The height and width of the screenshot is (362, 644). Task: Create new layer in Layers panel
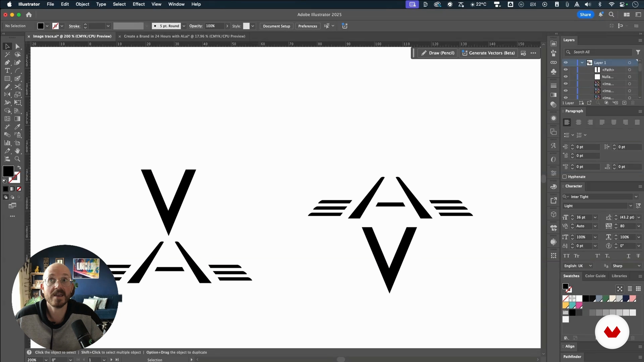pos(624,103)
